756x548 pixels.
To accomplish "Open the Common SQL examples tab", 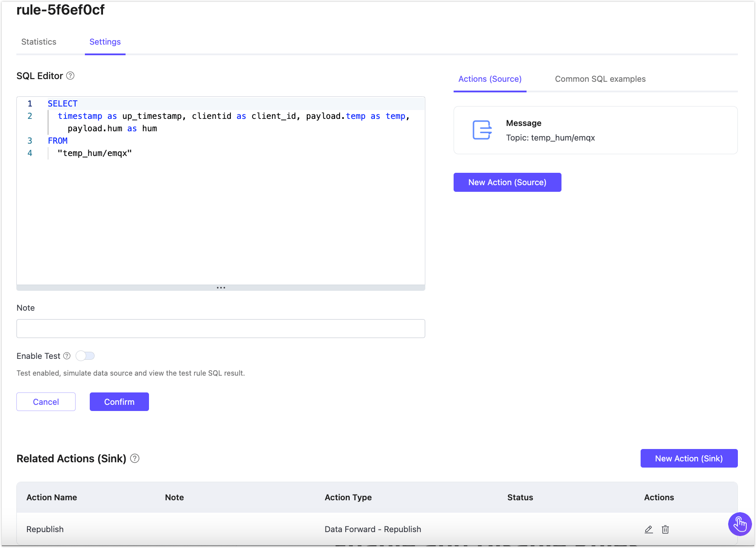I will tap(600, 79).
